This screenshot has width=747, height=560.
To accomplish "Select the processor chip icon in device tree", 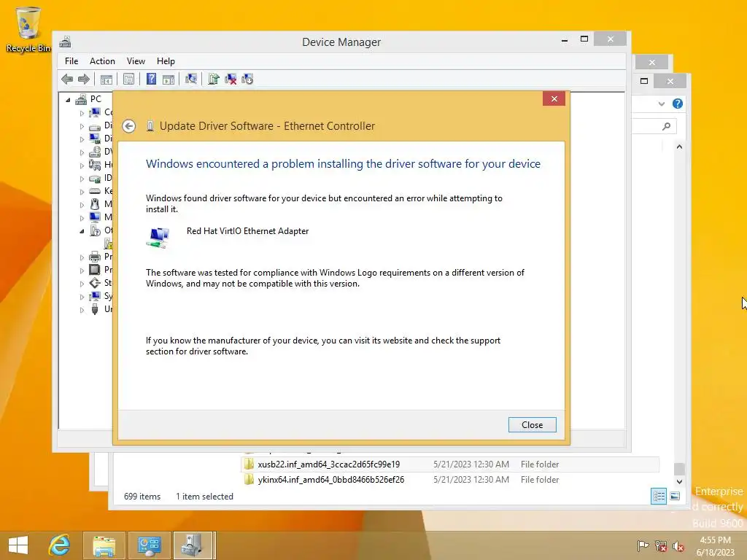I will click(95, 270).
